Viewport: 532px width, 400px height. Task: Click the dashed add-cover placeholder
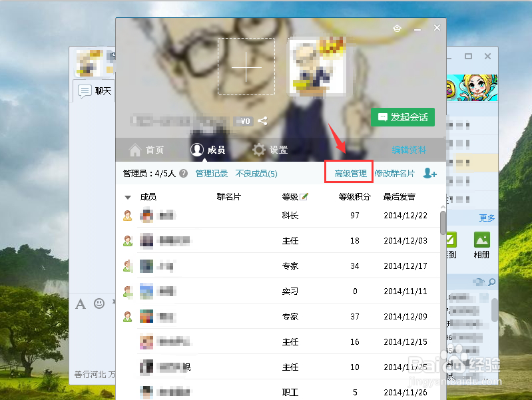click(246, 67)
